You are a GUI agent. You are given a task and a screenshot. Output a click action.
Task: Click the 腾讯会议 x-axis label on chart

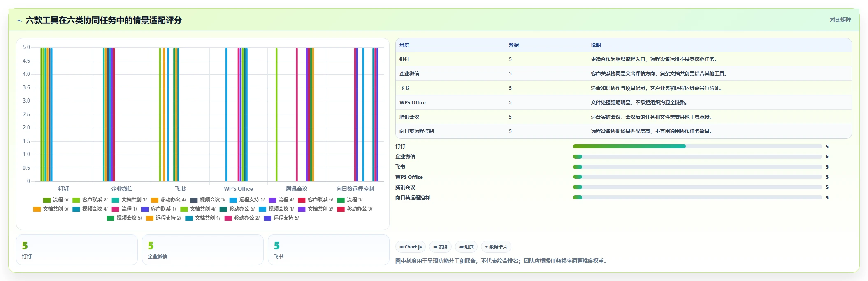[x=297, y=189]
